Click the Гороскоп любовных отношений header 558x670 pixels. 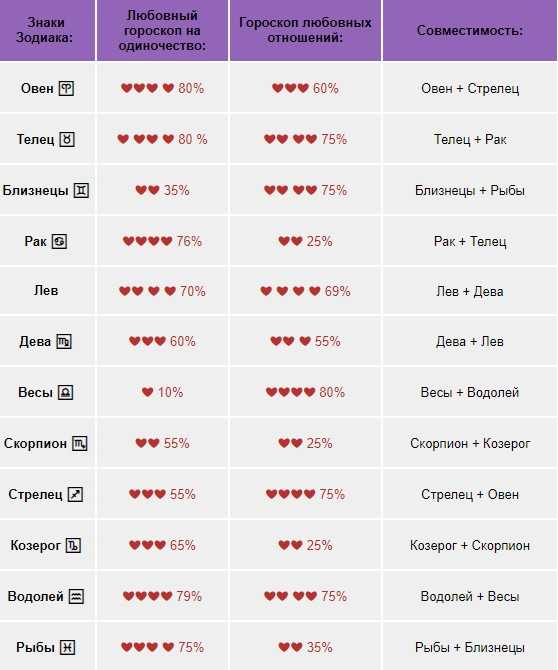pyautogui.click(x=305, y=30)
